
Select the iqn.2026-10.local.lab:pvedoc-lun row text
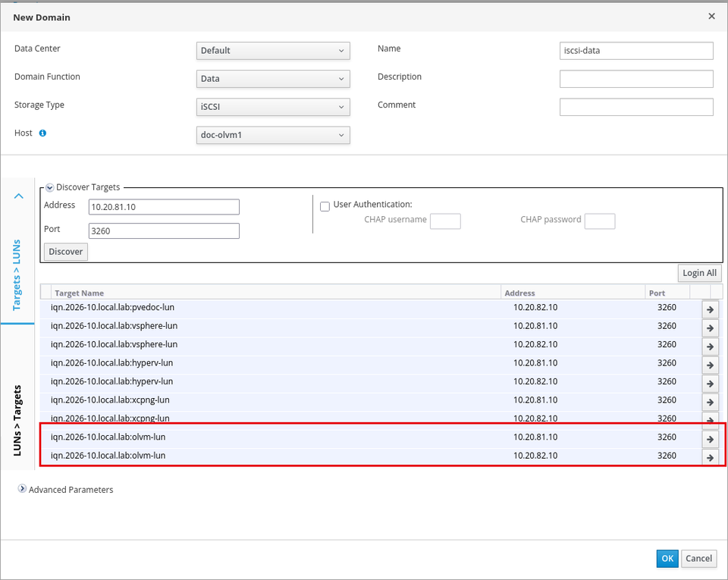[112, 307]
